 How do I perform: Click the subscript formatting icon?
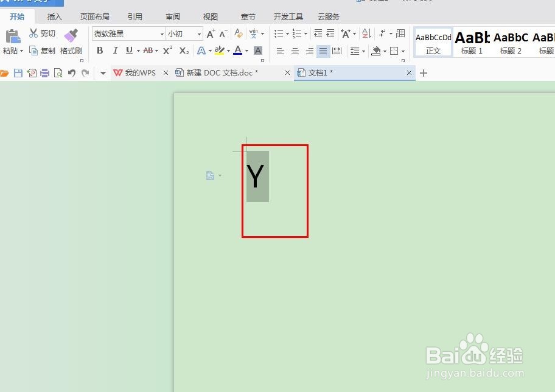pos(183,51)
